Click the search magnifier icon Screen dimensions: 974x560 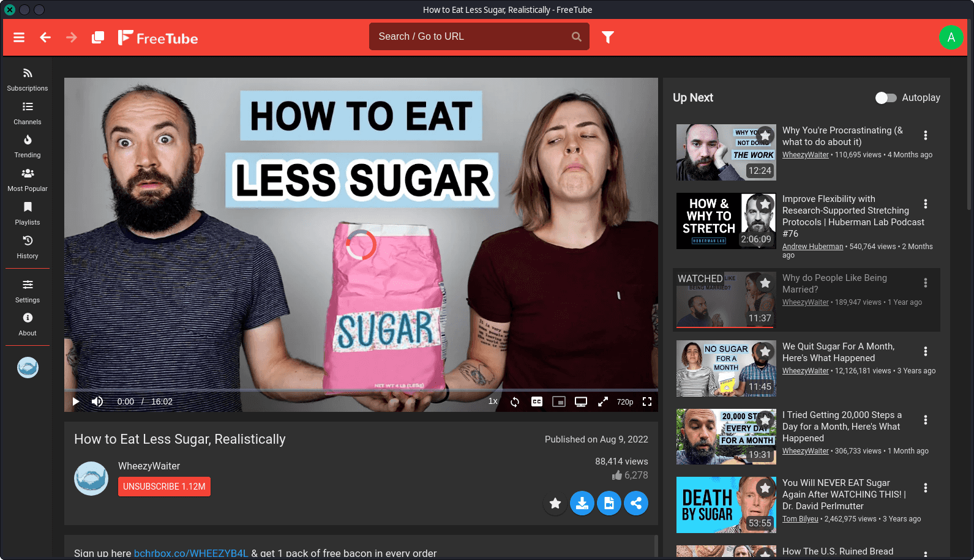(x=576, y=37)
